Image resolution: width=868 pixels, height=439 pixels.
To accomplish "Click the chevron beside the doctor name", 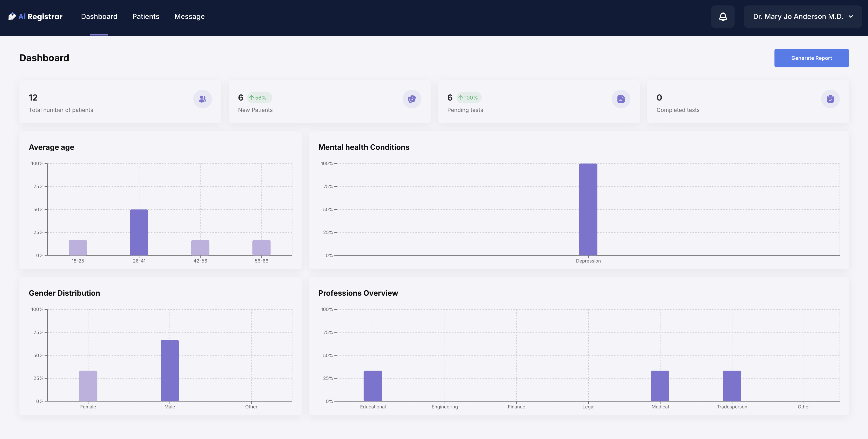I will tap(851, 17).
